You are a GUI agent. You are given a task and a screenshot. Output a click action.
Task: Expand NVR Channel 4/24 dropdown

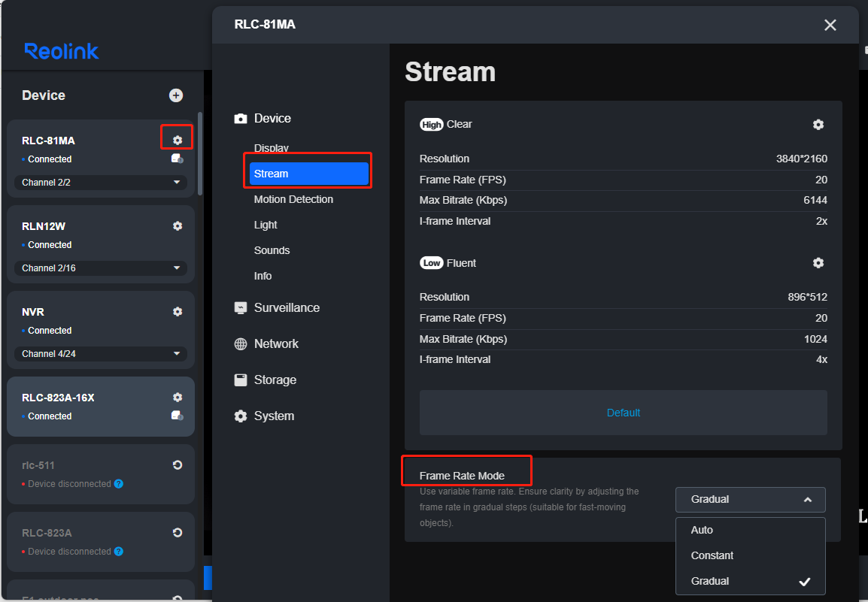101,353
